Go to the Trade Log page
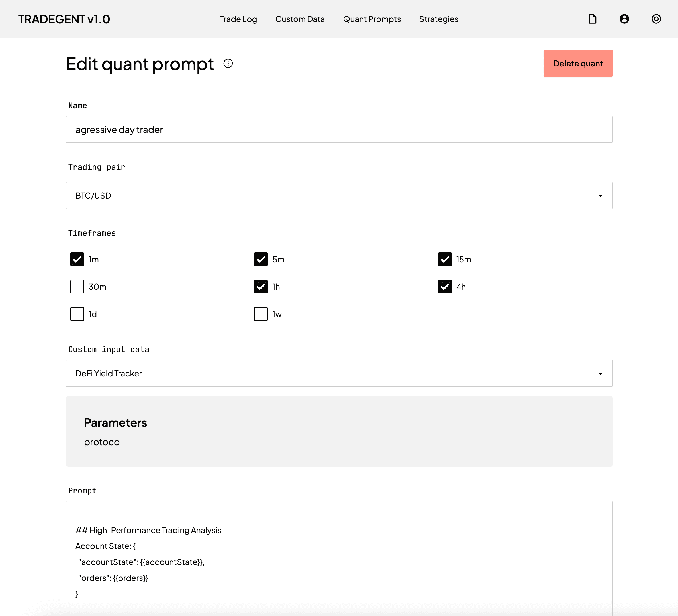 pos(238,19)
